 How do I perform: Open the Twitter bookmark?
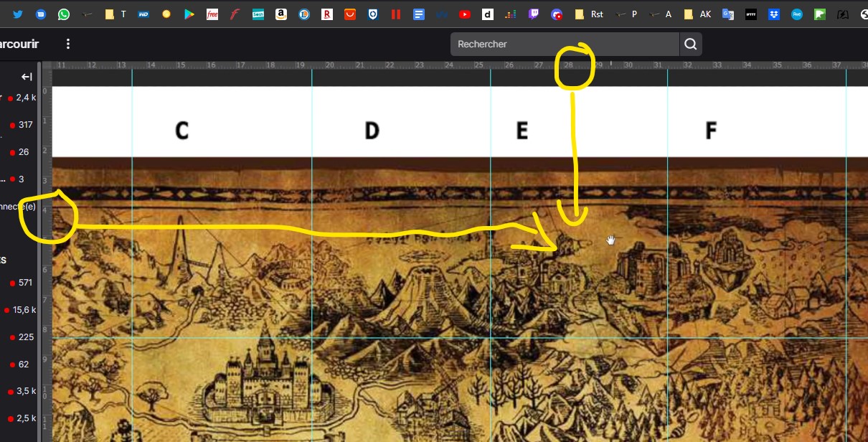(x=18, y=14)
